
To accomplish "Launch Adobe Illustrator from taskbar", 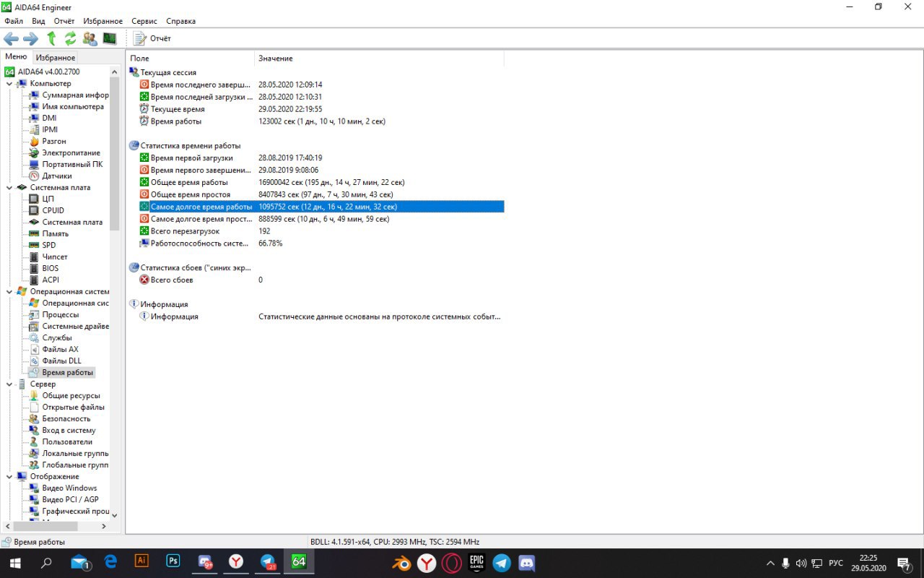I will (141, 561).
